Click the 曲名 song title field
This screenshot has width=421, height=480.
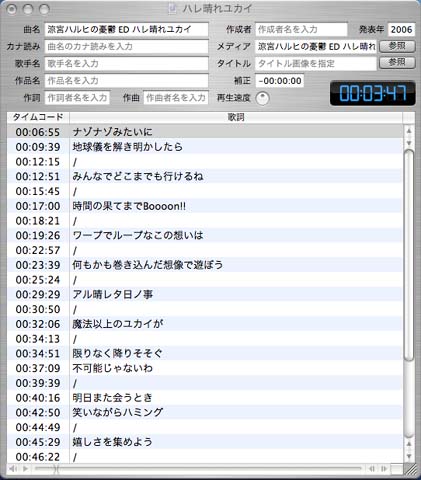pyautogui.click(x=126, y=29)
